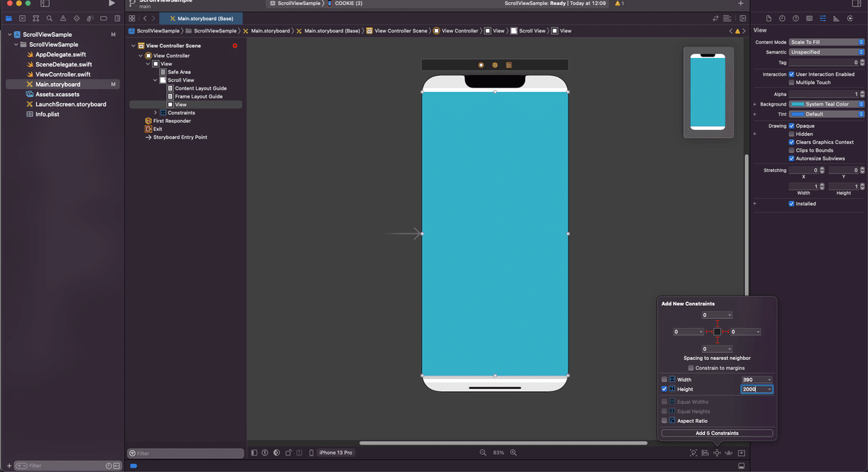Enable Clips to Bounds checkbox

click(791, 150)
